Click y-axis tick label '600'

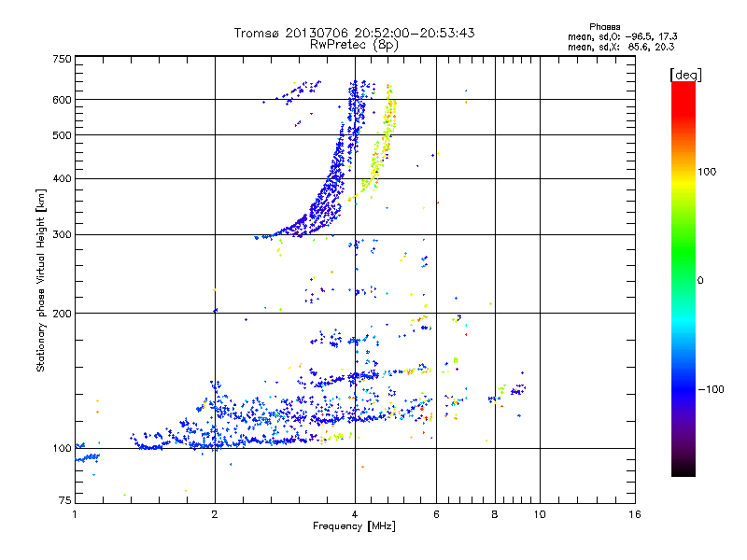coord(62,100)
